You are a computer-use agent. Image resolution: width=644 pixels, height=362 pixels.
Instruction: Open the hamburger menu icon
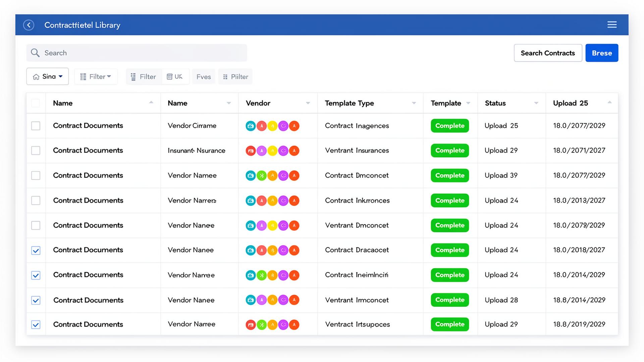click(x=612, y=24)
